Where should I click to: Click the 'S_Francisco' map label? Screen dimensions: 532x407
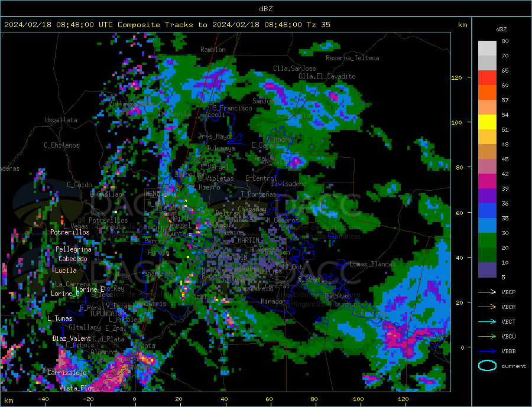[x=232, y=108]
